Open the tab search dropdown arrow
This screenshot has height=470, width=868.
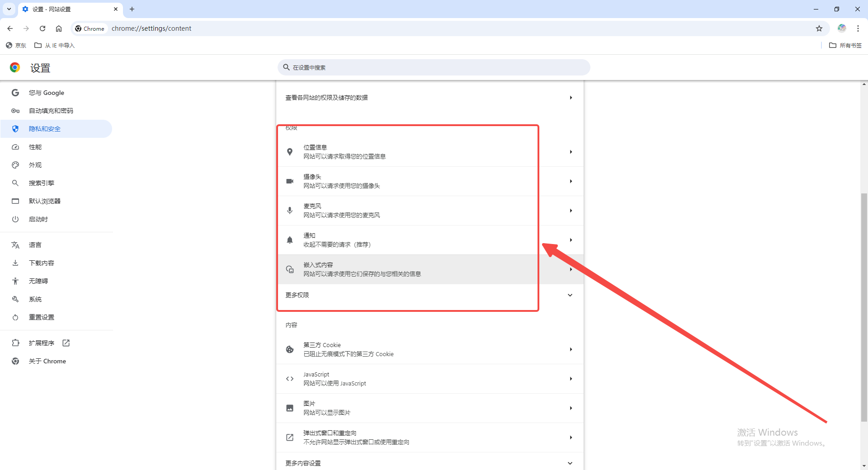pyautogui.click(x=9, y=9)
